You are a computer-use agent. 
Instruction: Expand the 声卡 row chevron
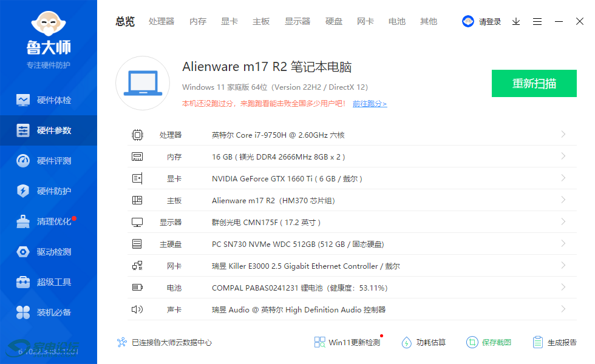(x=563, y=309)
